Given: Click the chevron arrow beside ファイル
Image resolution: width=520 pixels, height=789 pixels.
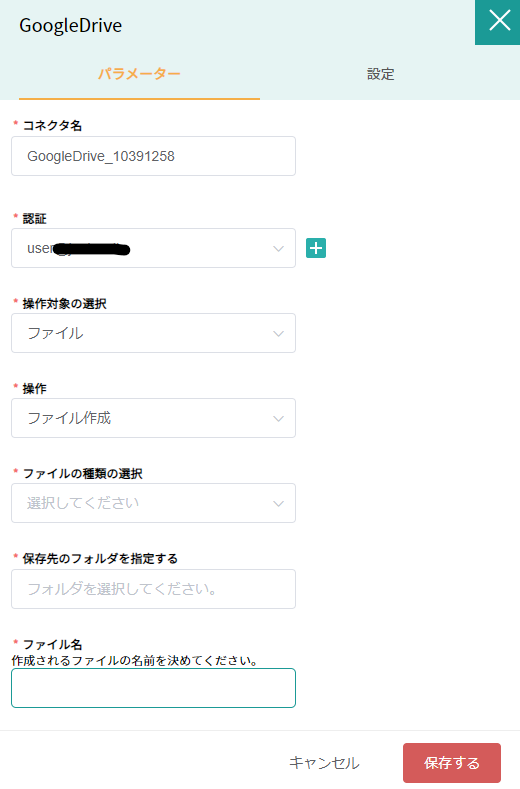Looking at the screenshot, I should [278, 334].
